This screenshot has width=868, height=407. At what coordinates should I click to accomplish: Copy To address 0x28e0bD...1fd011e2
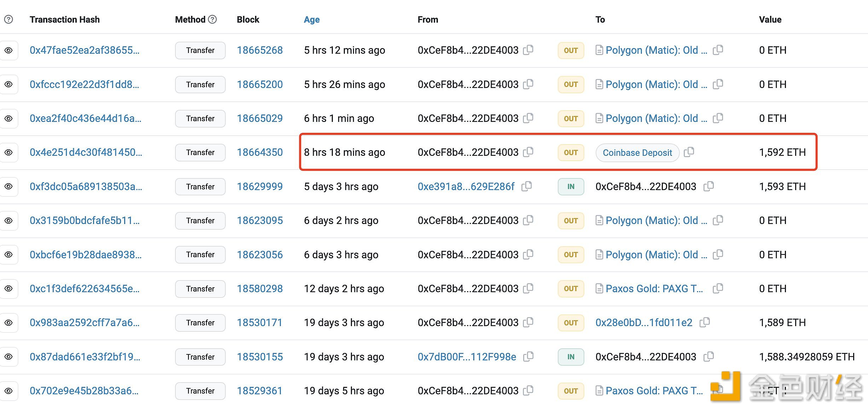[705, 322]
